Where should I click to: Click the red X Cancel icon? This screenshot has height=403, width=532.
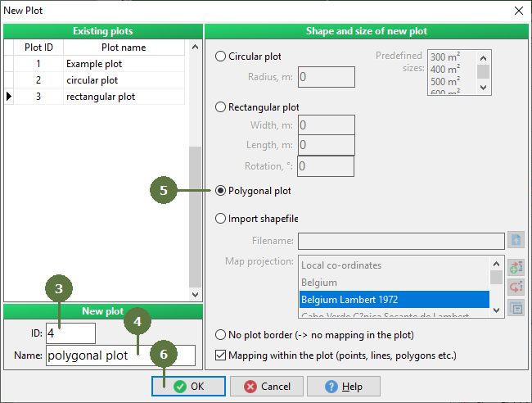[x=250, y=387]
